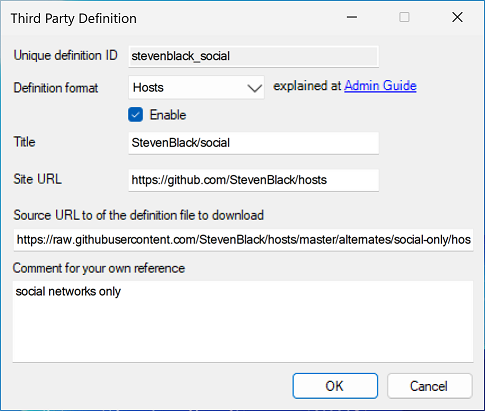The height and width of the screenshot is (411, 485).
Task: Click the 'Unique definition ID' label
Action: [65, 55]
